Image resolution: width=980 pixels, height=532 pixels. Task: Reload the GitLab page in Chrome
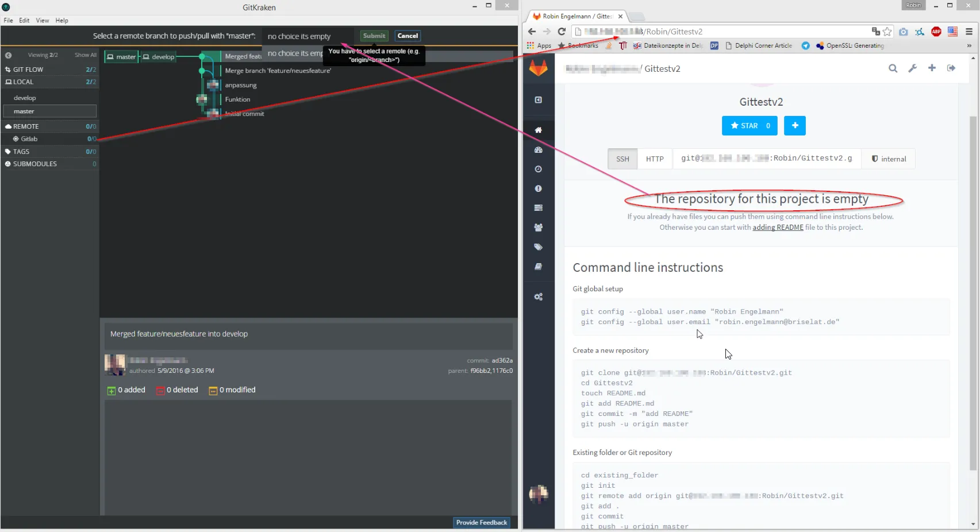[562, 32]
